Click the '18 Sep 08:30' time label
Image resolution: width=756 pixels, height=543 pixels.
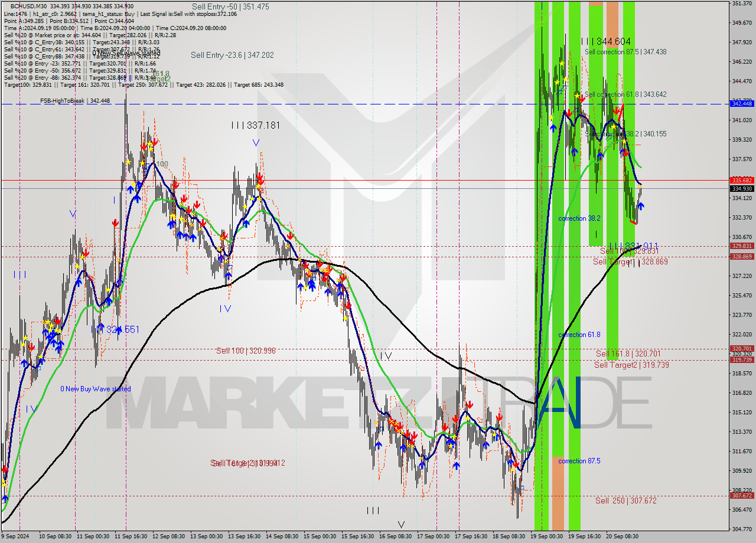(x=510, y=537)
